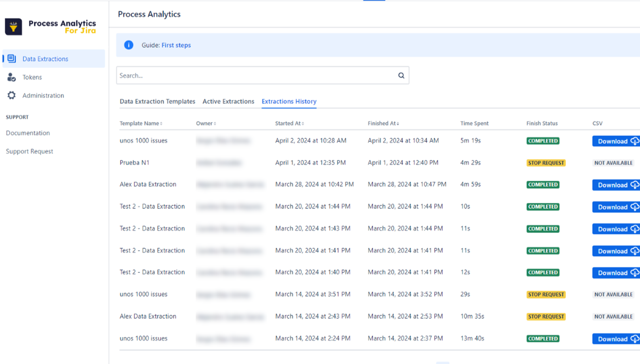Viewport: 640px width, 364px height.
Task: Switch to Data Extraction Templates tab
Action: pyautogui.click(x=157, y=101)
